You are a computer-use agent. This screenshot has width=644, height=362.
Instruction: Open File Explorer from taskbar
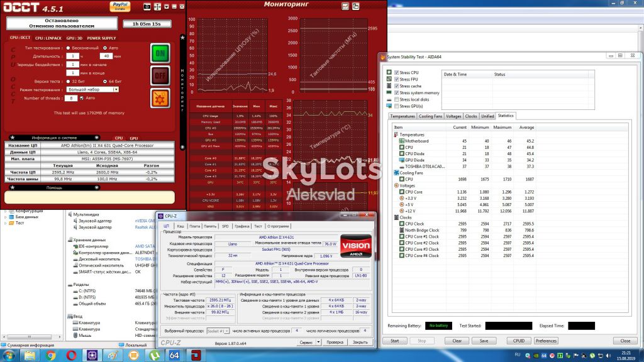(30, 355)
